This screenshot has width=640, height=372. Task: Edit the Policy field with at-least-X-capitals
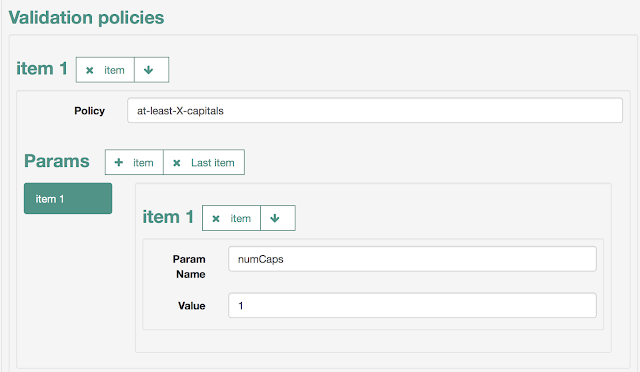pyautogui.click(x=375, y=110)
